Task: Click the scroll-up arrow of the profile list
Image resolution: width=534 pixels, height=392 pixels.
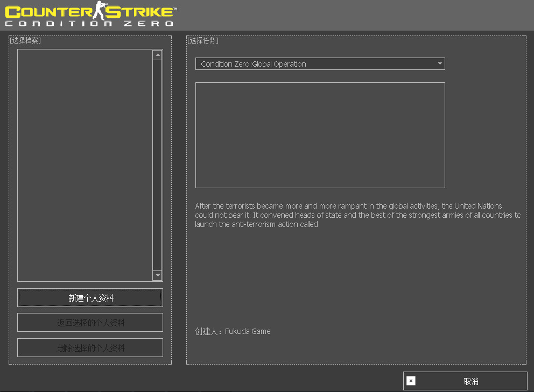Action: [x=157, y=54]
